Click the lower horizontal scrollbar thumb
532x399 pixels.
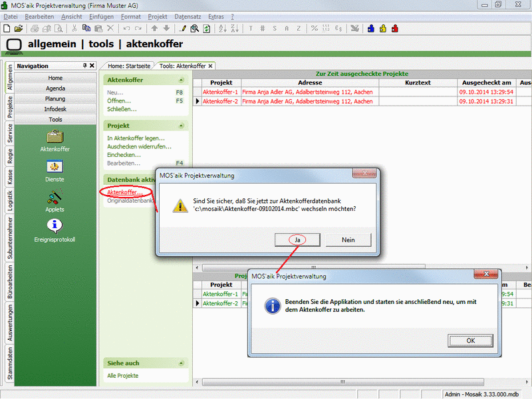click(343, 382)
